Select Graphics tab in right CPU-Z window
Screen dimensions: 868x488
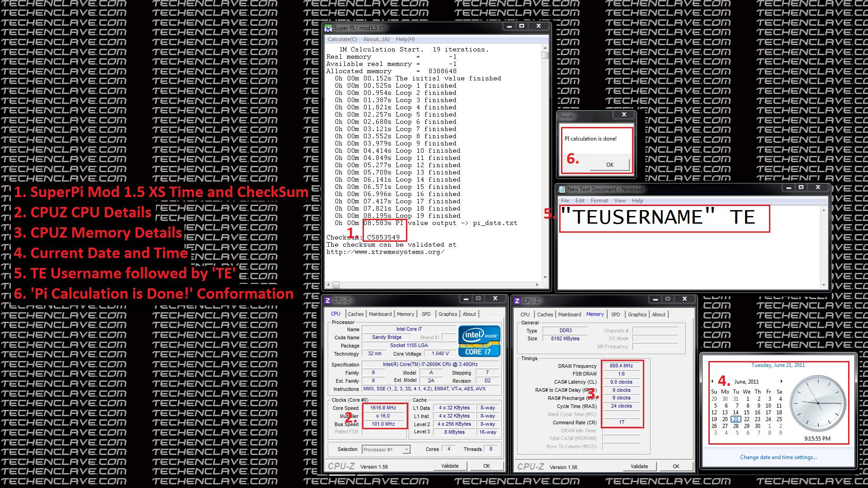(637, 314)
